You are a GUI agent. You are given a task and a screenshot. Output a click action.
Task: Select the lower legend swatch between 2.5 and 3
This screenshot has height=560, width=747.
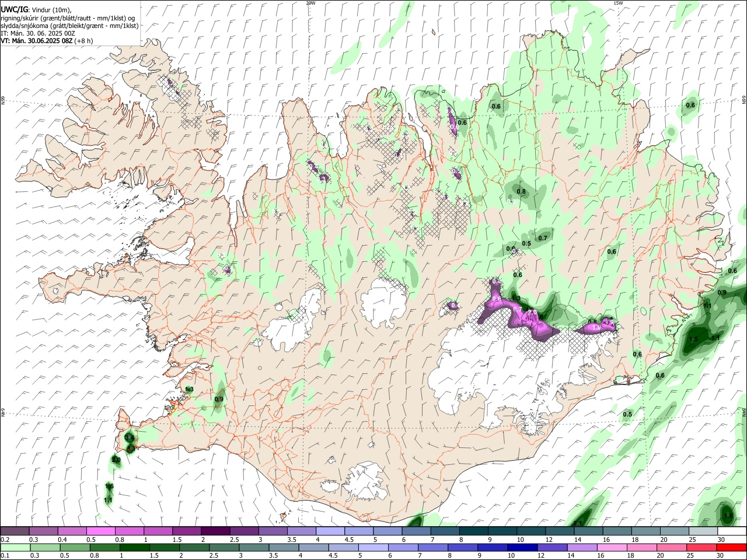coord(224,547)
